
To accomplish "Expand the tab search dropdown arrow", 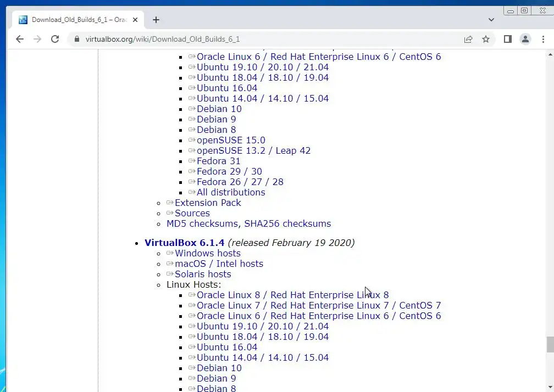I will pyautogui.click(x=491, y=20).
